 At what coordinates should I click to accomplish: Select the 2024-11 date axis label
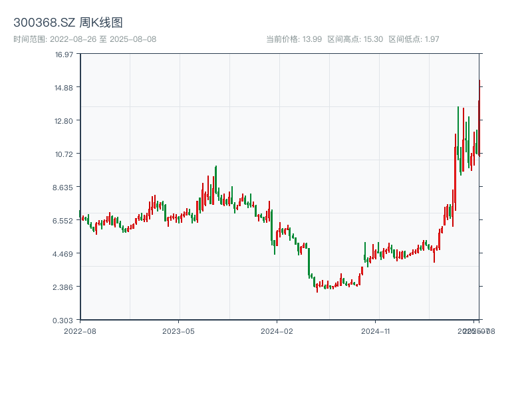click(x=376, y=331)
